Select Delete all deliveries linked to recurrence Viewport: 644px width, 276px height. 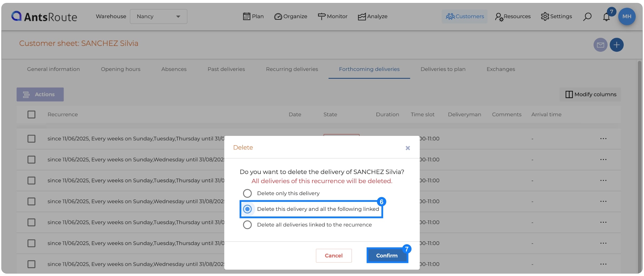point(307,225)
